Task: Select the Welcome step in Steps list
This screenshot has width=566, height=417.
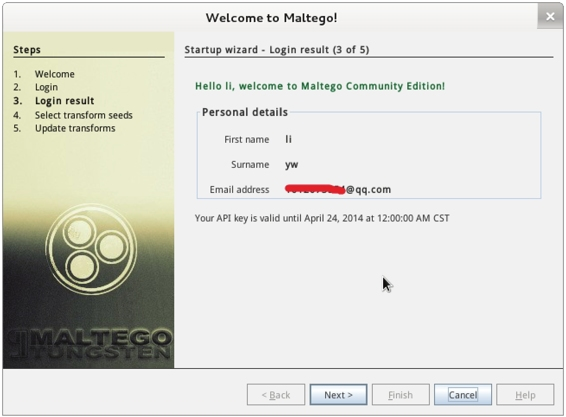Action: (x=55, y=74)
